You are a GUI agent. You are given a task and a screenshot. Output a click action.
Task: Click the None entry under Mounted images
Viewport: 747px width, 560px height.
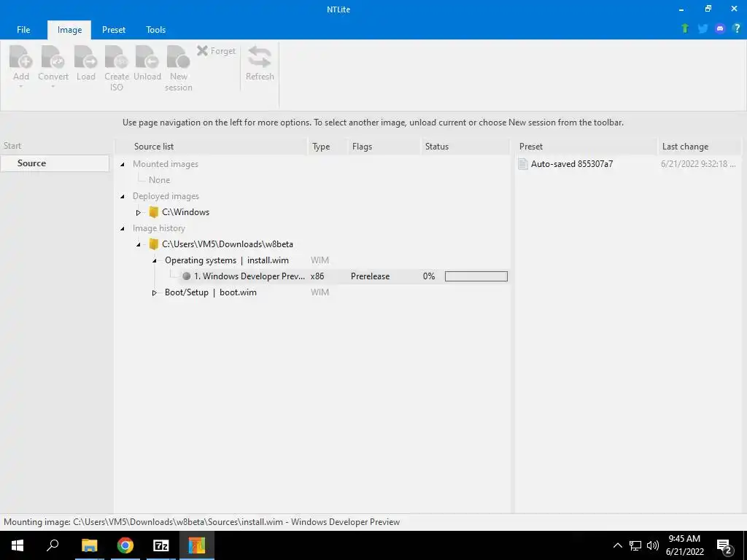(x=159, y=180)
